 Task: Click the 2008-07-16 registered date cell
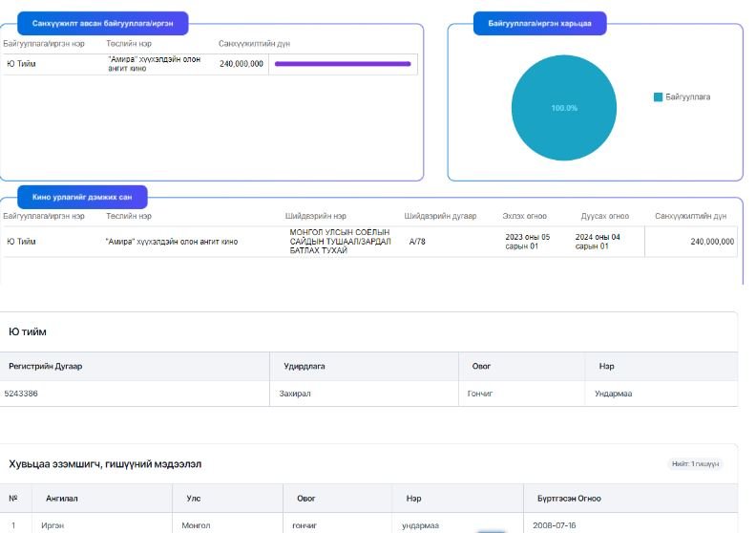556,525
